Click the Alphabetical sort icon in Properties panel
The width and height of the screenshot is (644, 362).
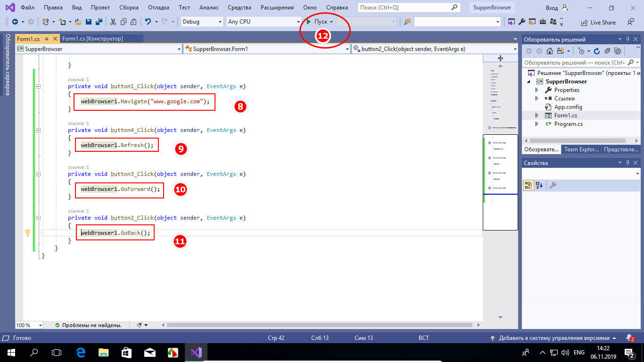(x=539, y=185)
